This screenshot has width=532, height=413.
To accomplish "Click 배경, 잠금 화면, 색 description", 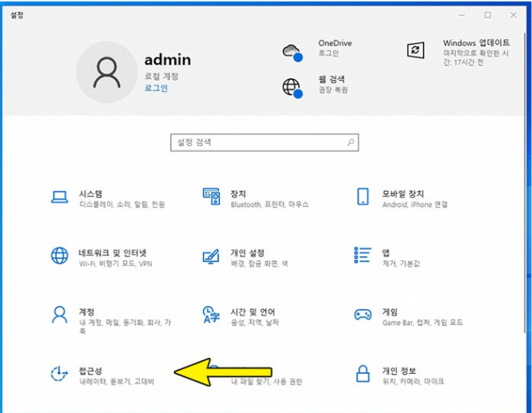I will tap(260, 264).
